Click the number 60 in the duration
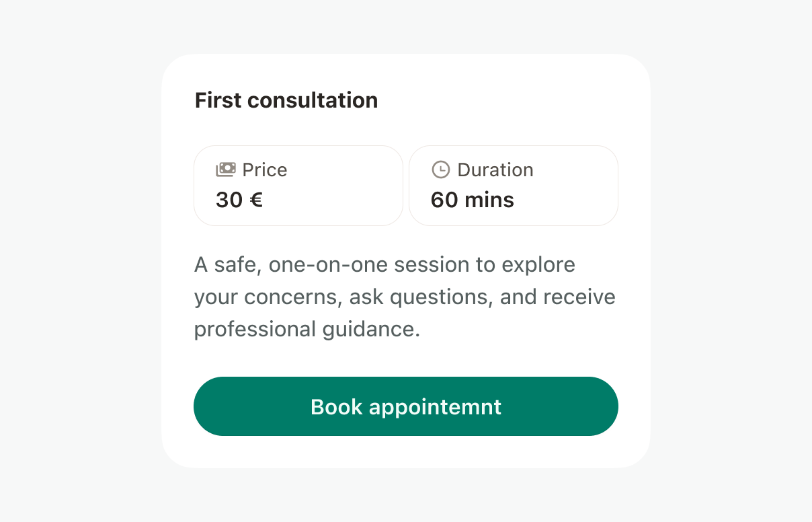 (x=444, y=200)
